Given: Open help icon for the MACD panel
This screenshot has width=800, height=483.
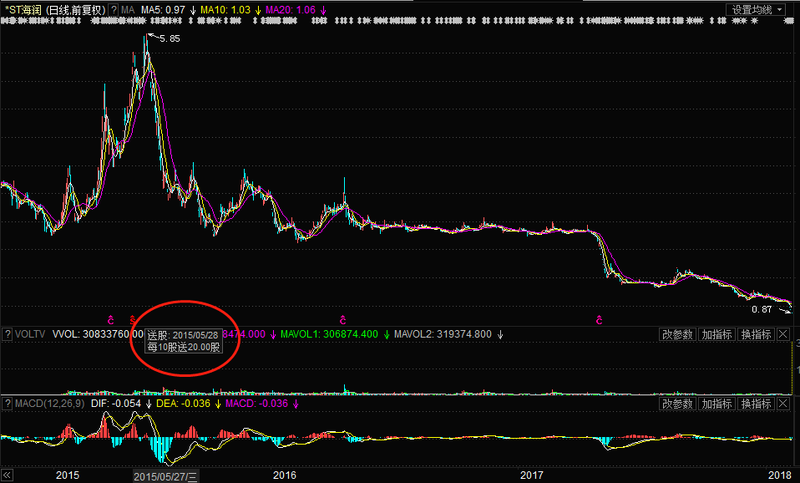Looking at the screenshot, I should 7,404.
